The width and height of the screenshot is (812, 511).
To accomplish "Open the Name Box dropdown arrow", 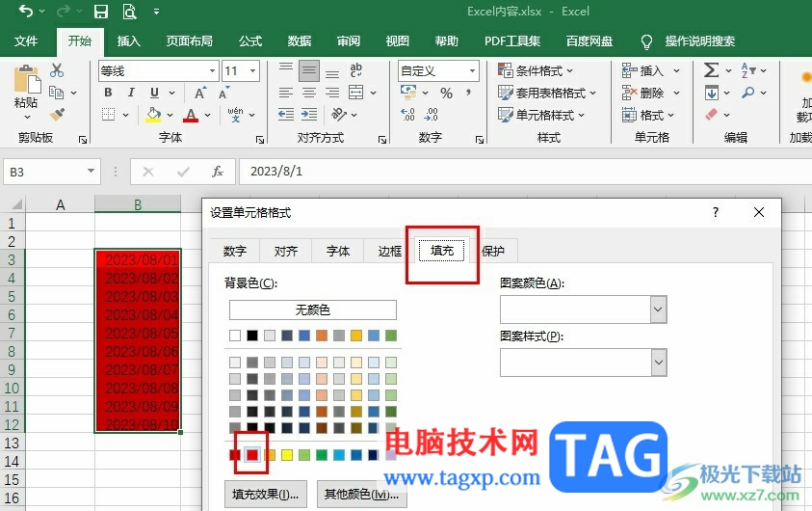I will [91, 171].
